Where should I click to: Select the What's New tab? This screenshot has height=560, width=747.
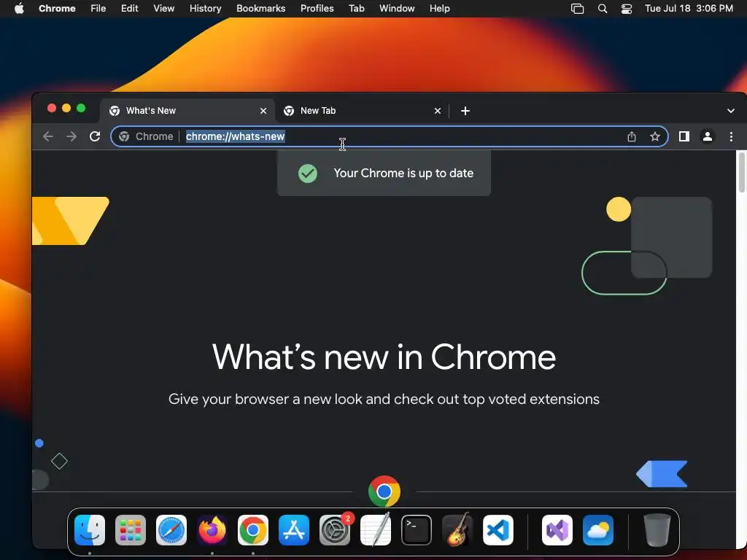pos(187,111)
